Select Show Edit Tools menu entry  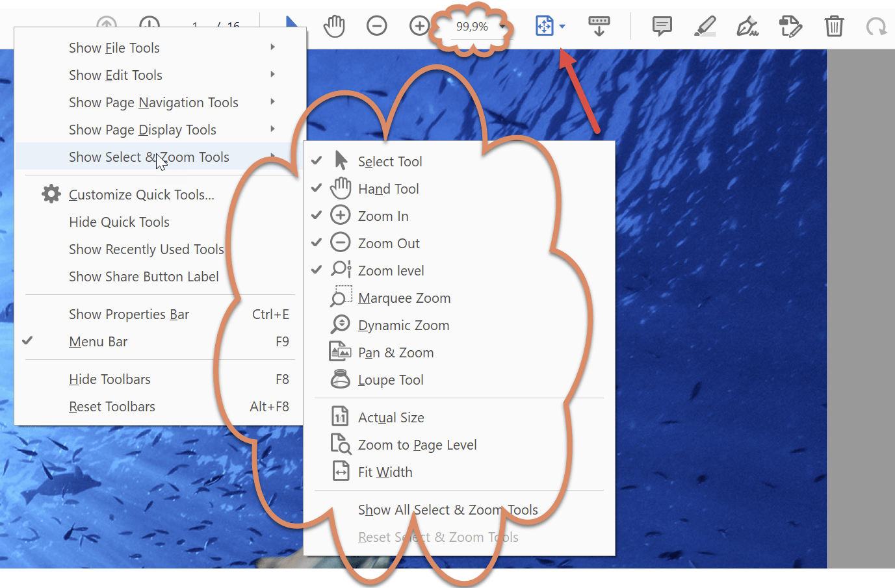pos(116,75)
